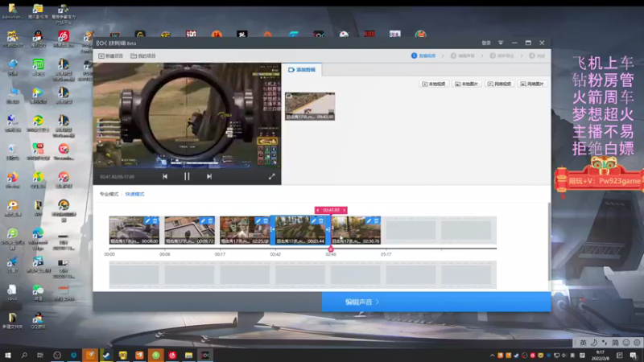This screenshot has height=362, width=644.
Task: Open File Explorer from the taskbar
Action: 188,355
